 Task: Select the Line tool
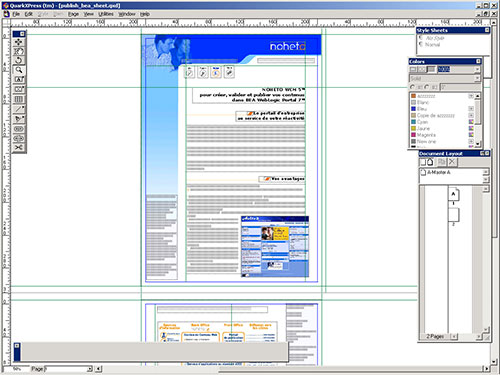click(x=19, y=109)
